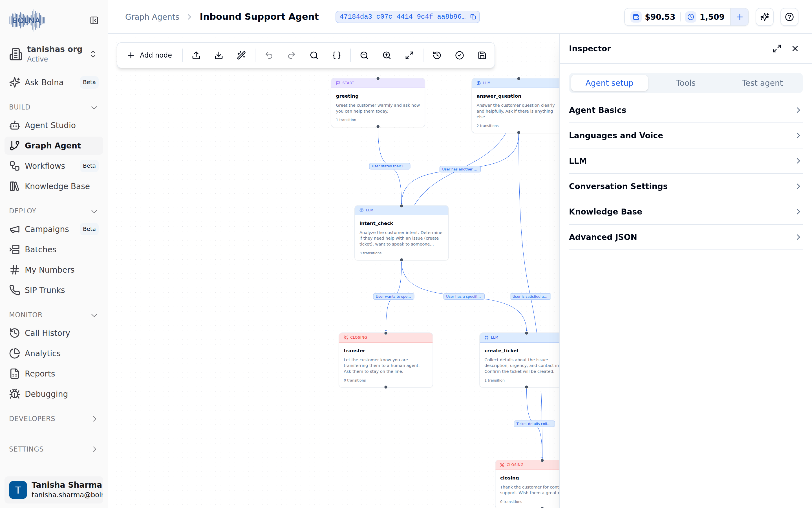This screenshot has width=812, height=508.
Task: Click the validate checkmark circle icon
Action: click(x=460, y=55)
